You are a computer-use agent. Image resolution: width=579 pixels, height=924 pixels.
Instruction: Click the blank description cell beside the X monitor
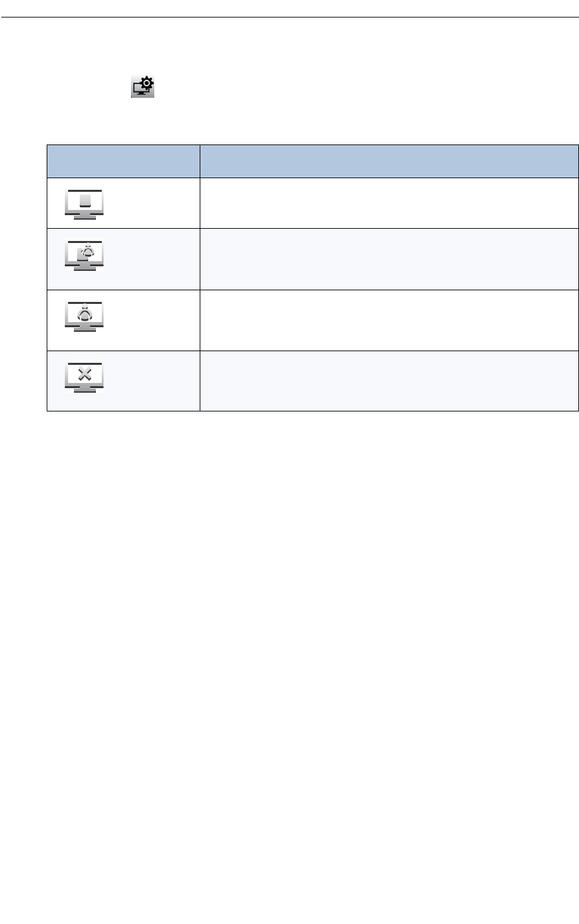[388, 381]
